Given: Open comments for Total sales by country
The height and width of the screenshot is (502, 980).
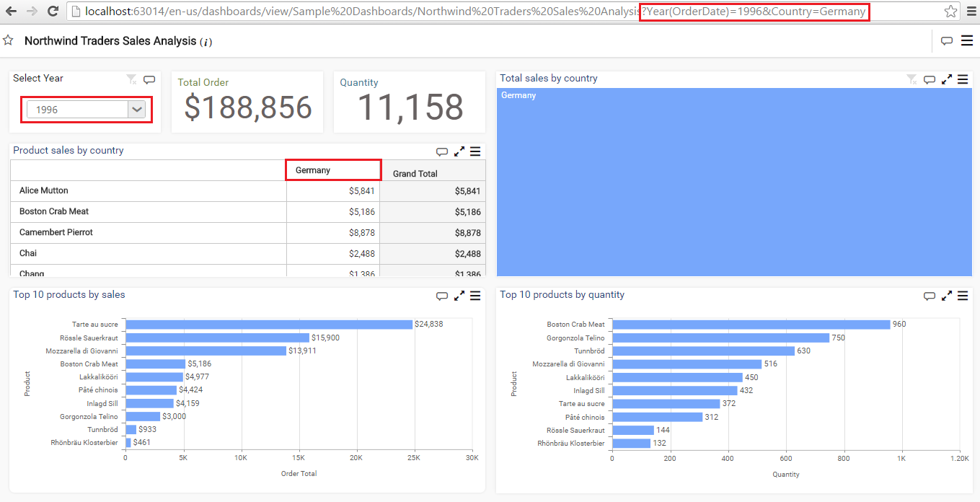Looking at the screenshot, I should [930, 79].
